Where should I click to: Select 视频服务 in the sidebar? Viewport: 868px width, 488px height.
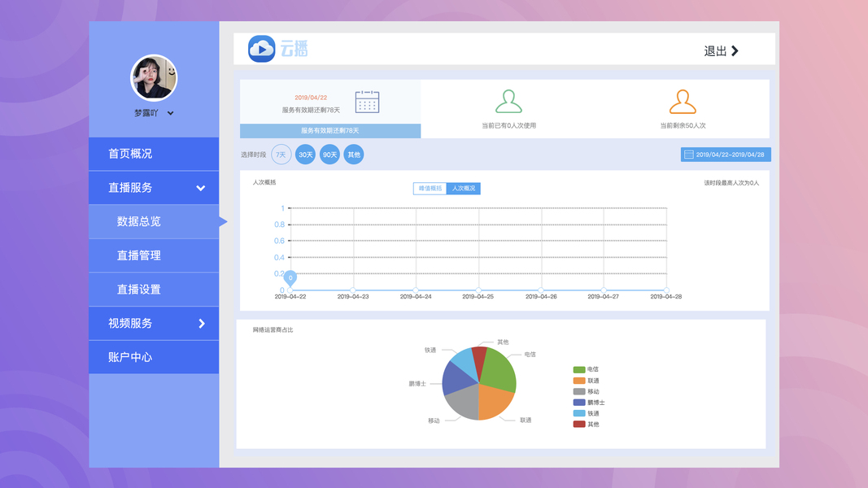coord(154,323)
